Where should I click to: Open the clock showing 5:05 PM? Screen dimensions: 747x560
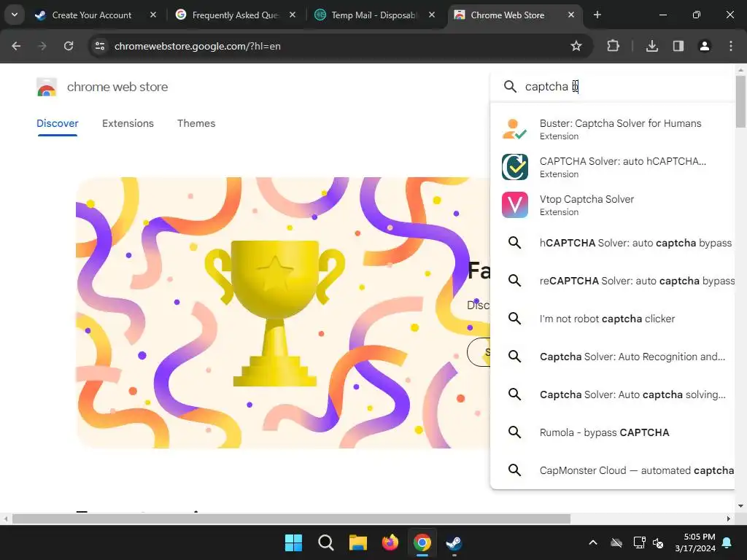[695, 542]
